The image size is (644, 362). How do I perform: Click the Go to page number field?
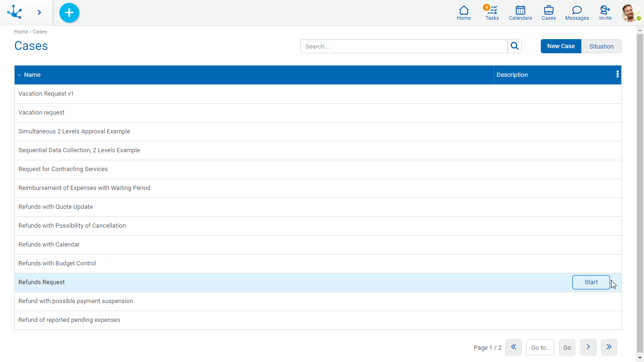coord(540,347)
